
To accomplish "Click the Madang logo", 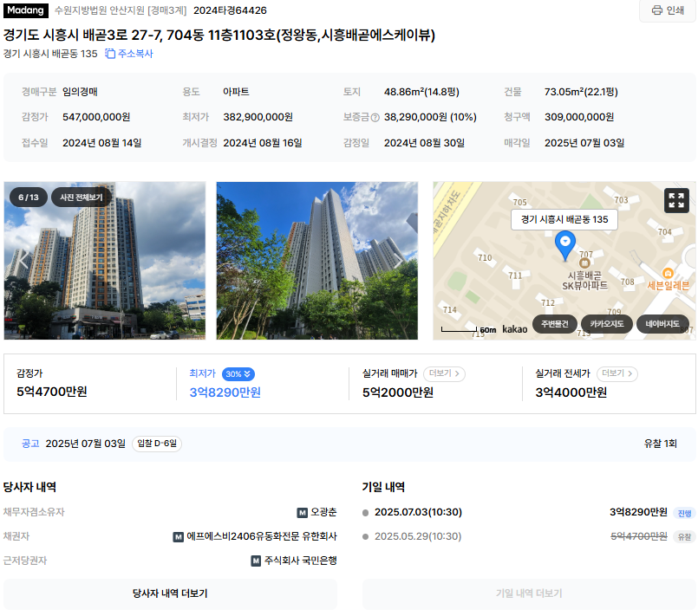I will 26,10.
